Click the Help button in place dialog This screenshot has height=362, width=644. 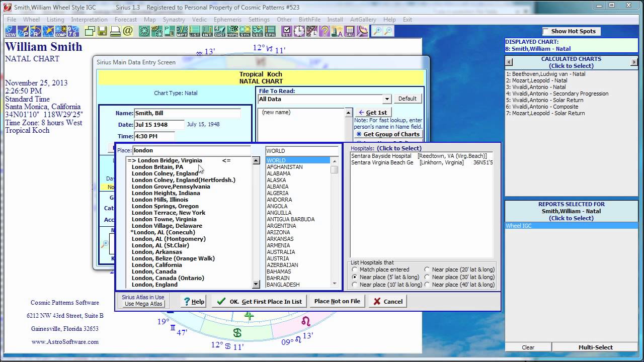[x=194, y=301]
